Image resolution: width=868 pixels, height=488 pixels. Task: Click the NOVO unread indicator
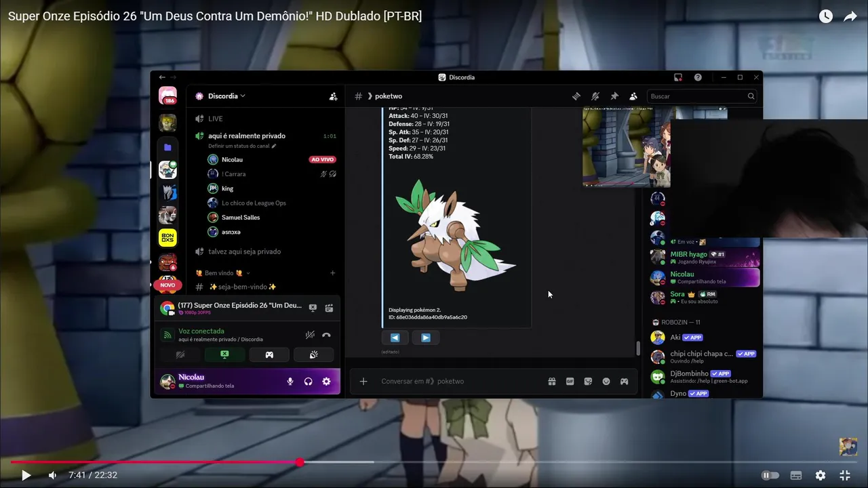click(x=167, y=285)
